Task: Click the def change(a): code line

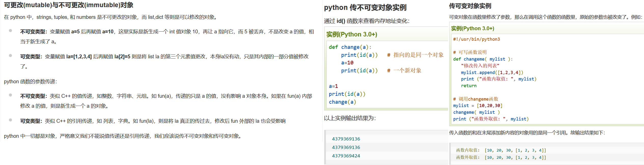Action: tap(350, 47)
